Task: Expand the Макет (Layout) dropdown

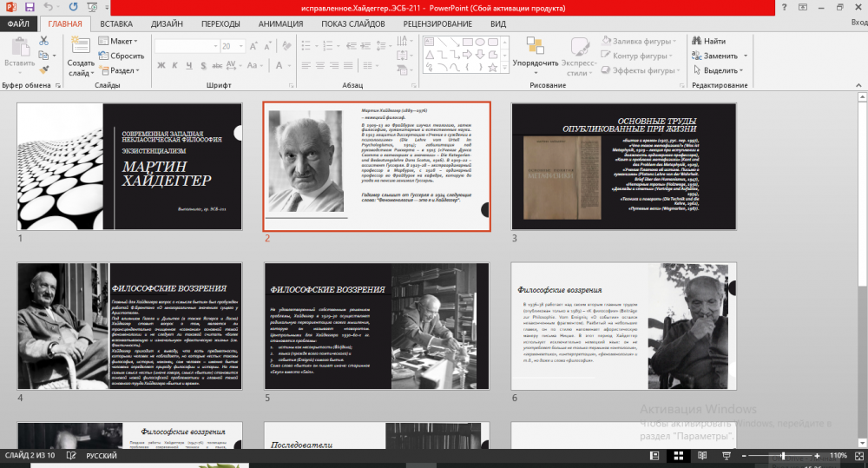Action: [x=120, y=41]
